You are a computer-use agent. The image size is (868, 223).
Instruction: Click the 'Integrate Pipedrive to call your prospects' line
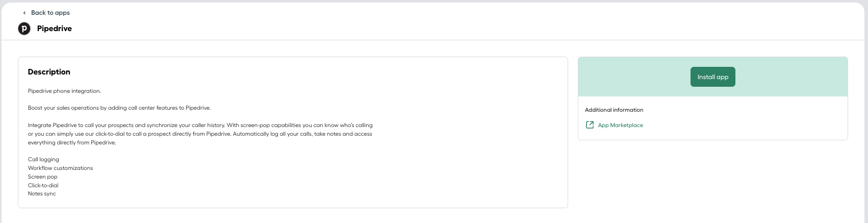point(200,125)
